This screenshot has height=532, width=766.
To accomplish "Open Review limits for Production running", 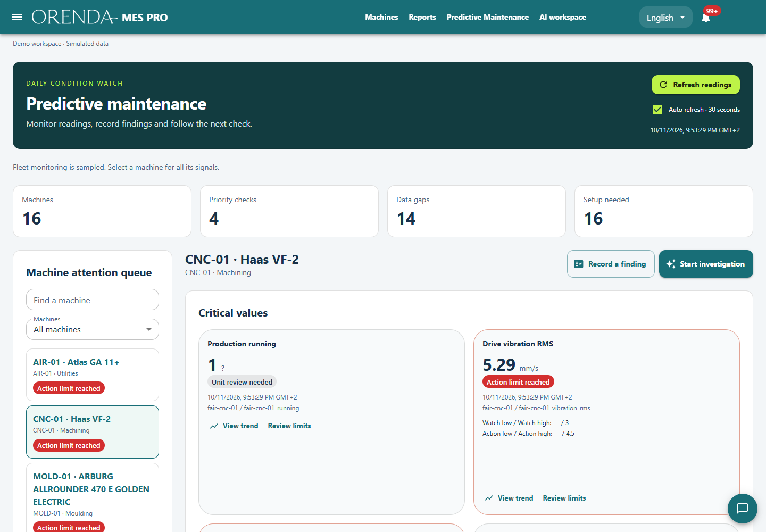I will (289, 426).
